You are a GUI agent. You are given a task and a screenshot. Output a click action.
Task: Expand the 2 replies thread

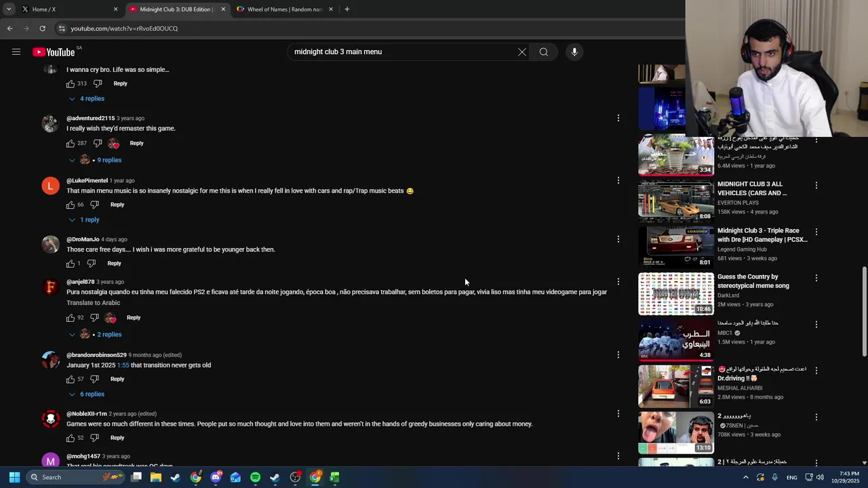coord(94,334)
